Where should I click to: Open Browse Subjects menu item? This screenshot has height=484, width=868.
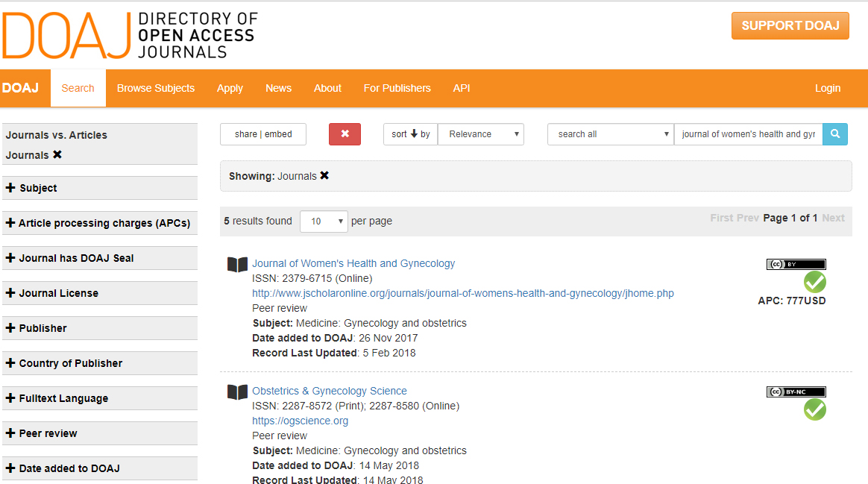(x=155, y=88)
